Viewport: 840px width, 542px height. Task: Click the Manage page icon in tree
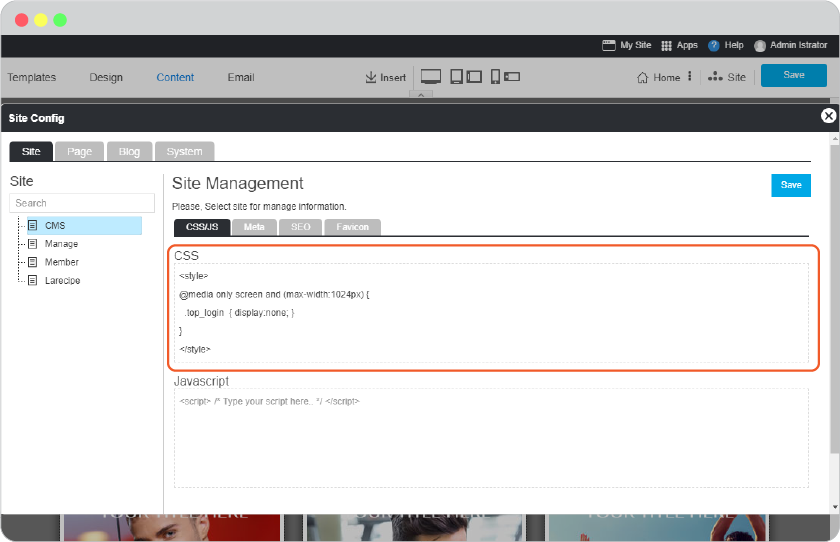33,244
